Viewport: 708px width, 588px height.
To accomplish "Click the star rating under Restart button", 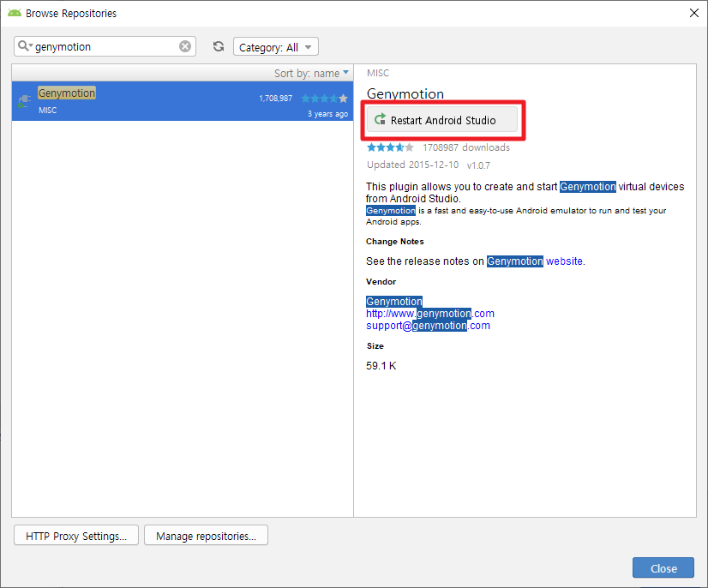I will click(390, 147).
